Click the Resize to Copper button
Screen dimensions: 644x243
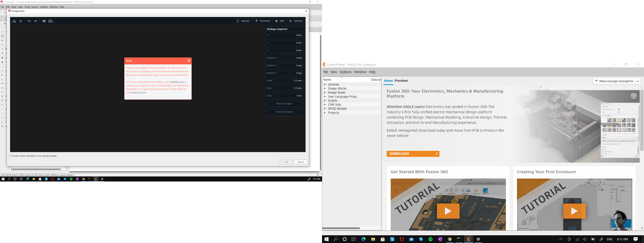tap(284, 104)
